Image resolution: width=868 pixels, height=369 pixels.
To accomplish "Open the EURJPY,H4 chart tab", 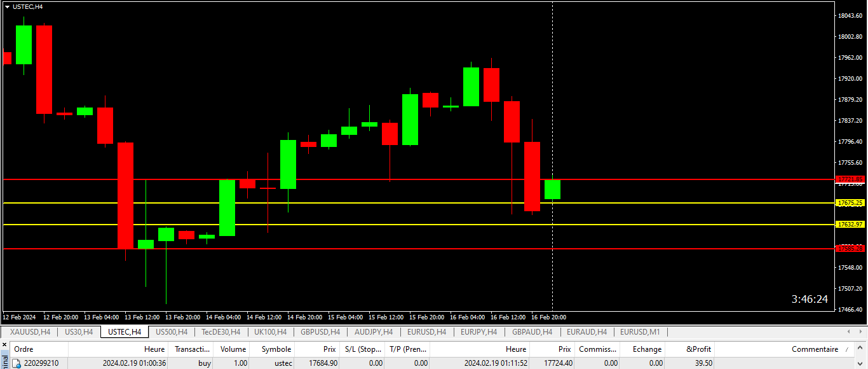I will (x=478, y=332).
